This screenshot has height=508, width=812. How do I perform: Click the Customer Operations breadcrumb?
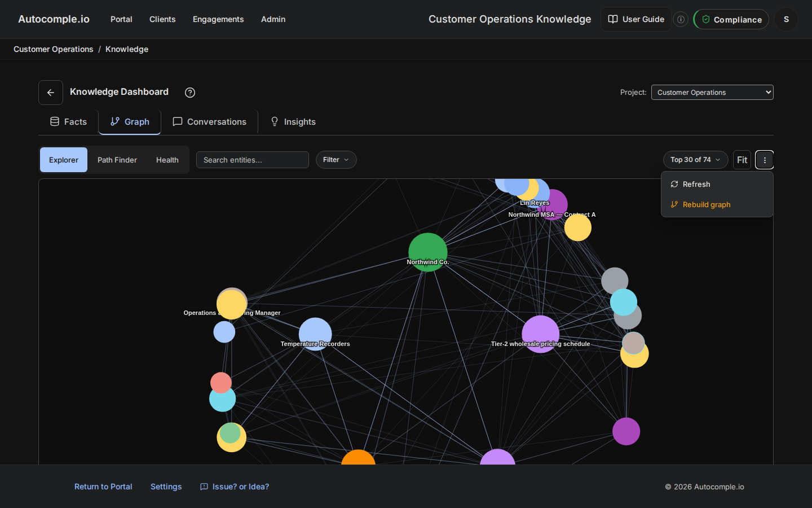point(54,49)
